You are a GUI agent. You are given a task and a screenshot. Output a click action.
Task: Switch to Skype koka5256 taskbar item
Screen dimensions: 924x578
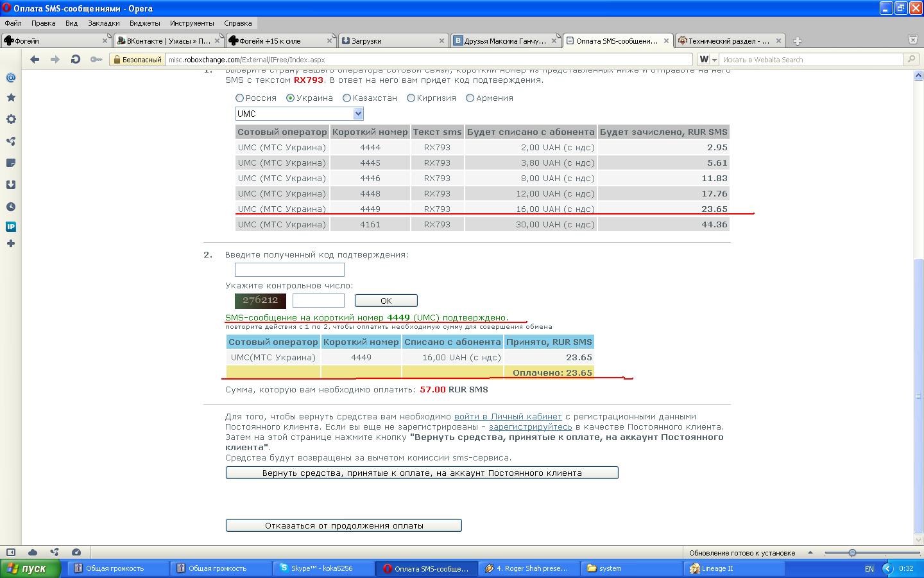[325, 568]
